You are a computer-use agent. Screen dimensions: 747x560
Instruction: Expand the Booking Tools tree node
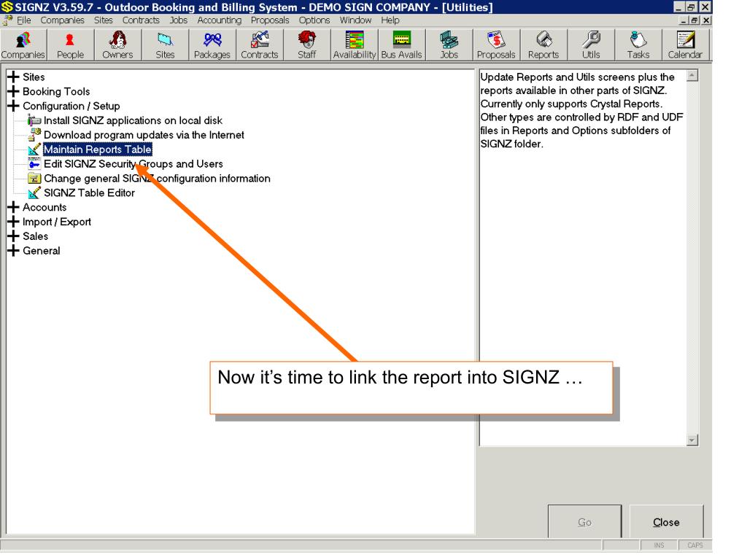pos(13,91)
